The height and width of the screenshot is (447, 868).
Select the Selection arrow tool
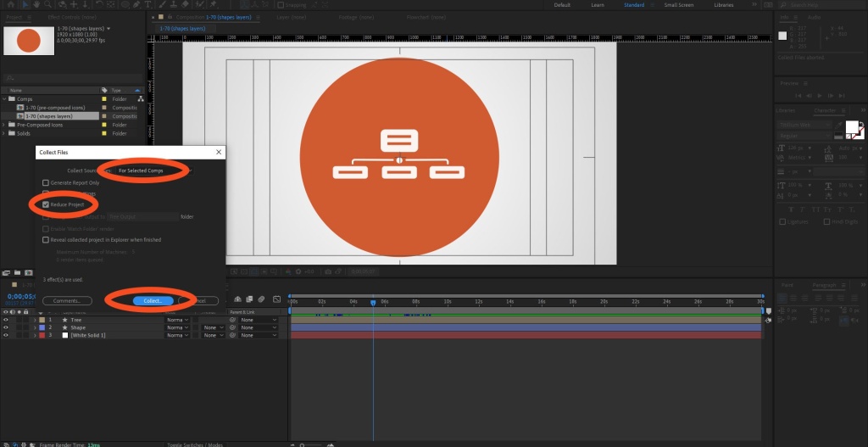(x=25, y=4)
